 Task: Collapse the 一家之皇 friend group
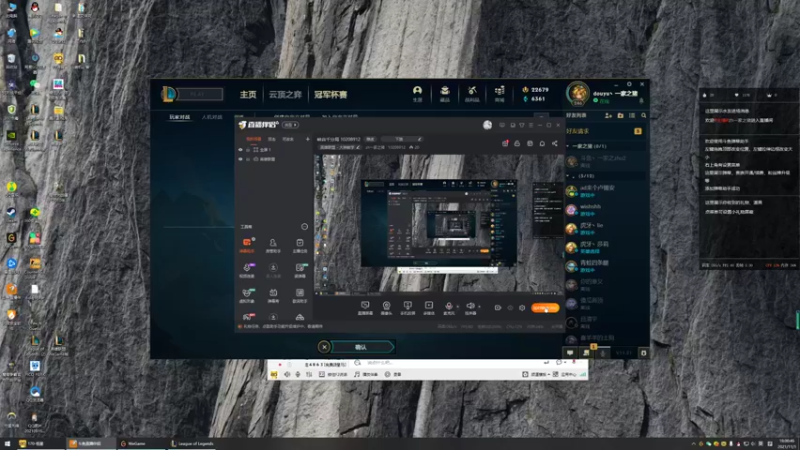coord(568,146)
